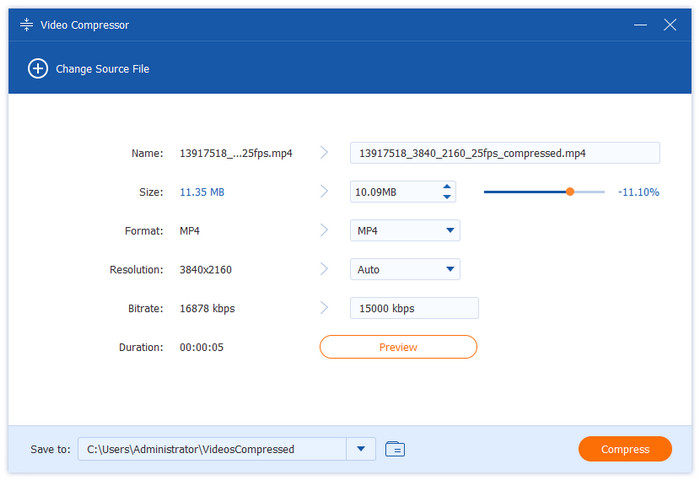This screenshot has height=481, width=700.
Task: Click the 15000 kbps bitrate field
Action: (414, 308)
